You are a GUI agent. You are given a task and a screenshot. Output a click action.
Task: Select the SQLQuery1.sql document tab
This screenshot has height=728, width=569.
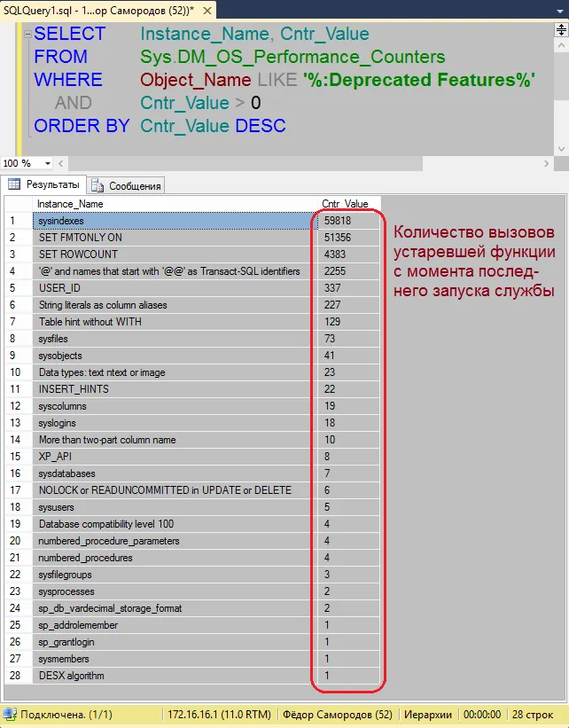point(97,8)
